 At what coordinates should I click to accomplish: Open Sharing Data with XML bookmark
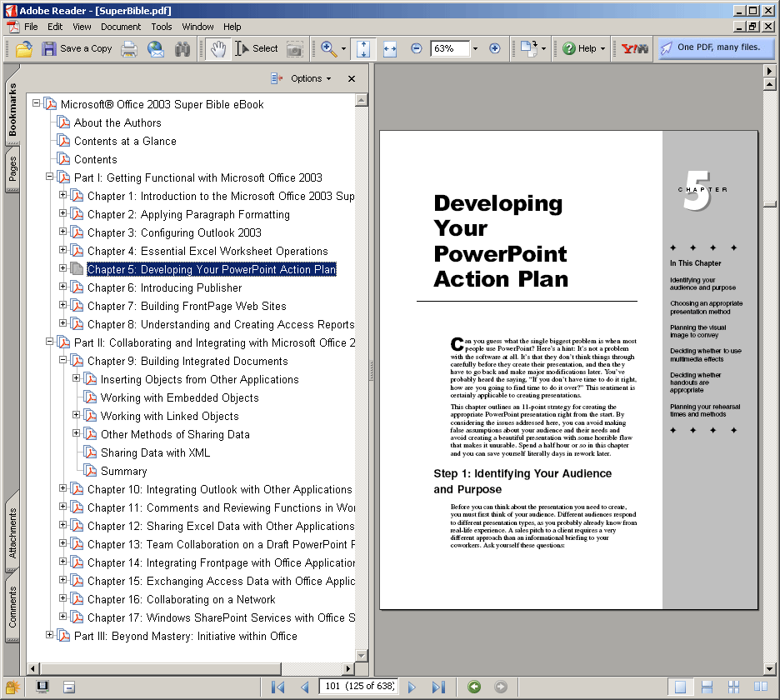click(x=155, y=452)
